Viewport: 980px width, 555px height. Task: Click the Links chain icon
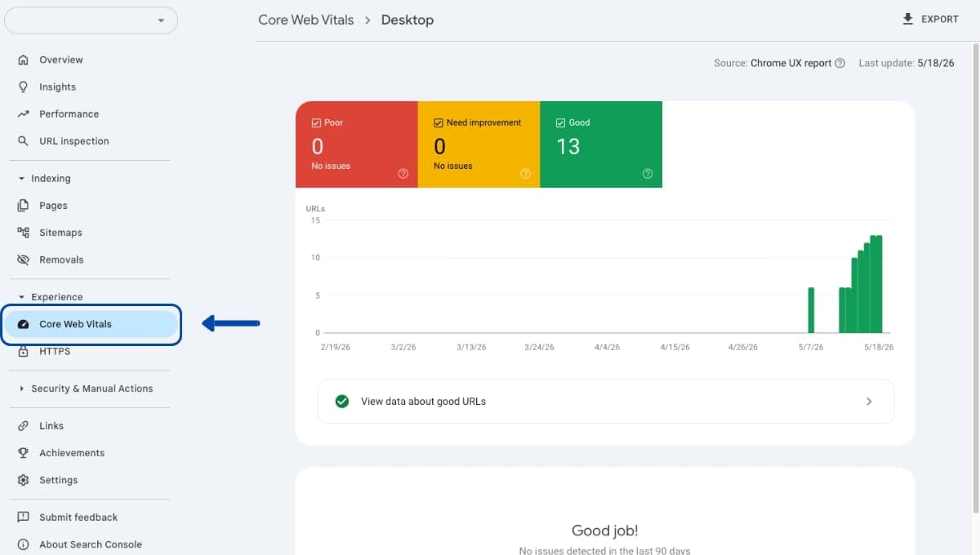coord(23,426)
